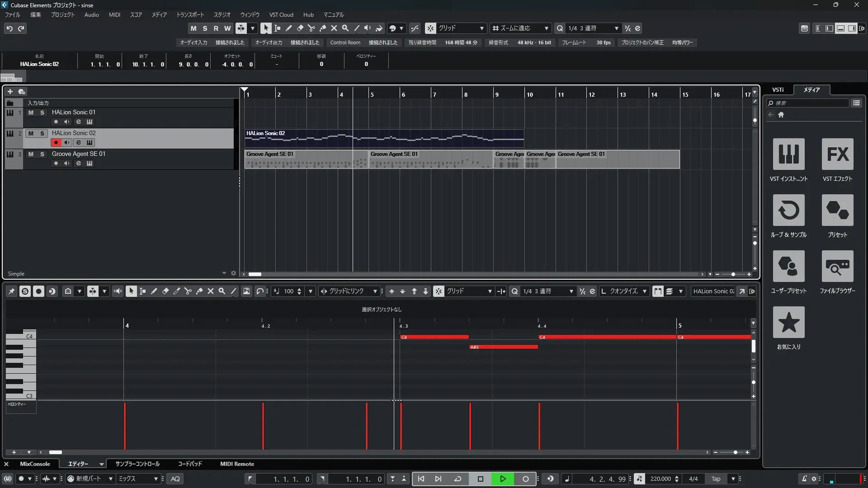
Task: Disable record enable on HALion Sonic 02
Action: [x=56, y=142]
